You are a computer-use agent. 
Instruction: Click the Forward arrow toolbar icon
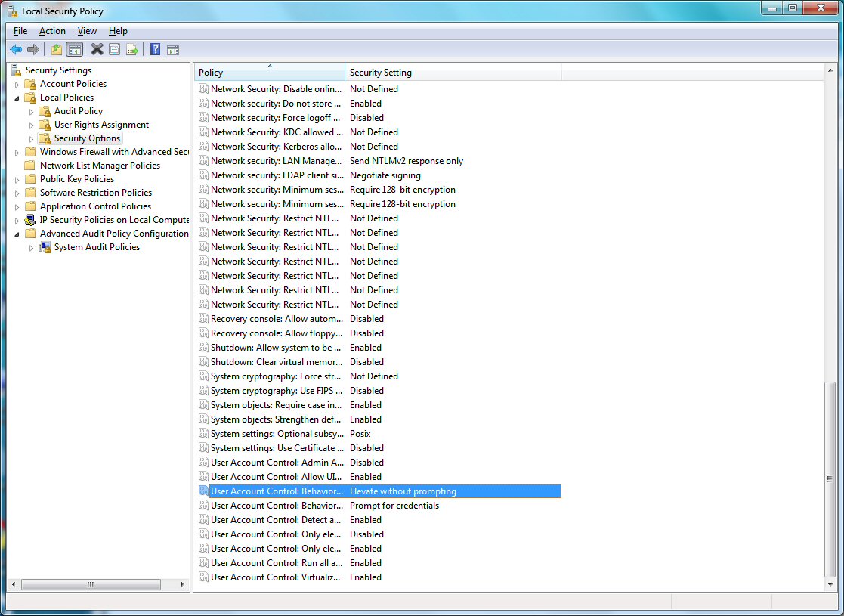(32, 50)
